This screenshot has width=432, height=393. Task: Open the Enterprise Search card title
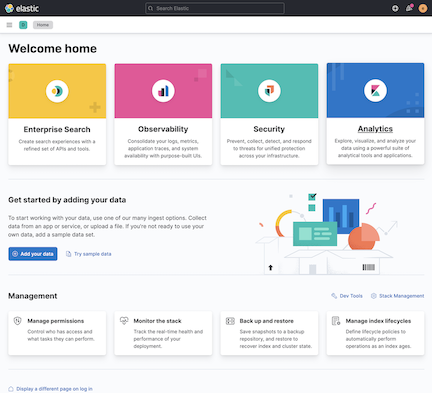click(57, 129)
